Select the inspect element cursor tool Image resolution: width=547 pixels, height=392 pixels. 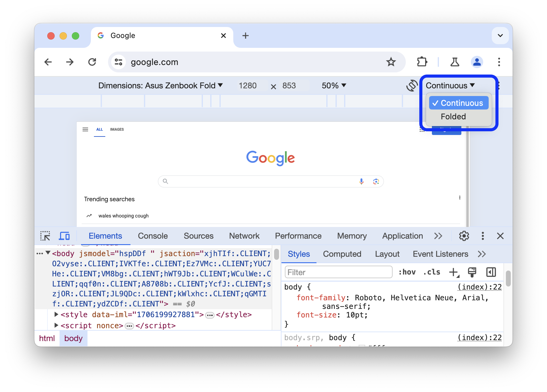pyautogui.click(x=45, y=236)
